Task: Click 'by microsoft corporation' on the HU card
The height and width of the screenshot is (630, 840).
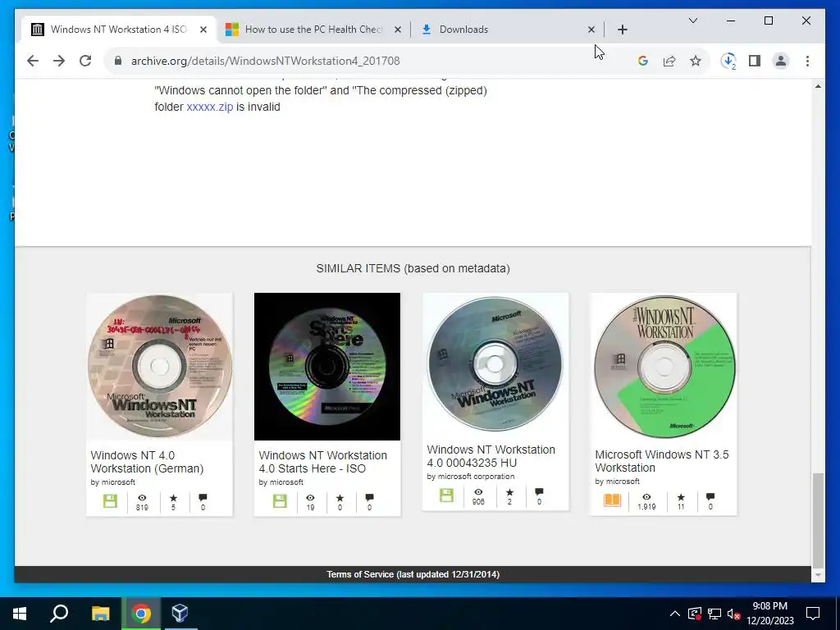Action: 470,477
